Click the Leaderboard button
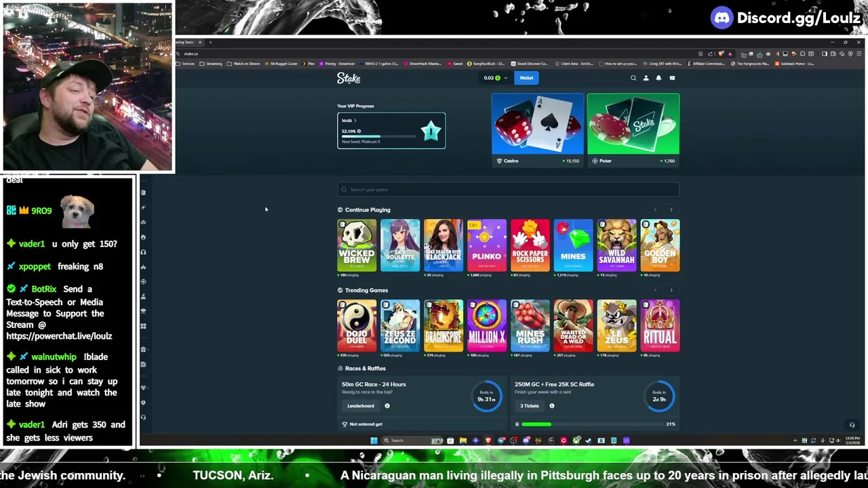 [361, 406]
